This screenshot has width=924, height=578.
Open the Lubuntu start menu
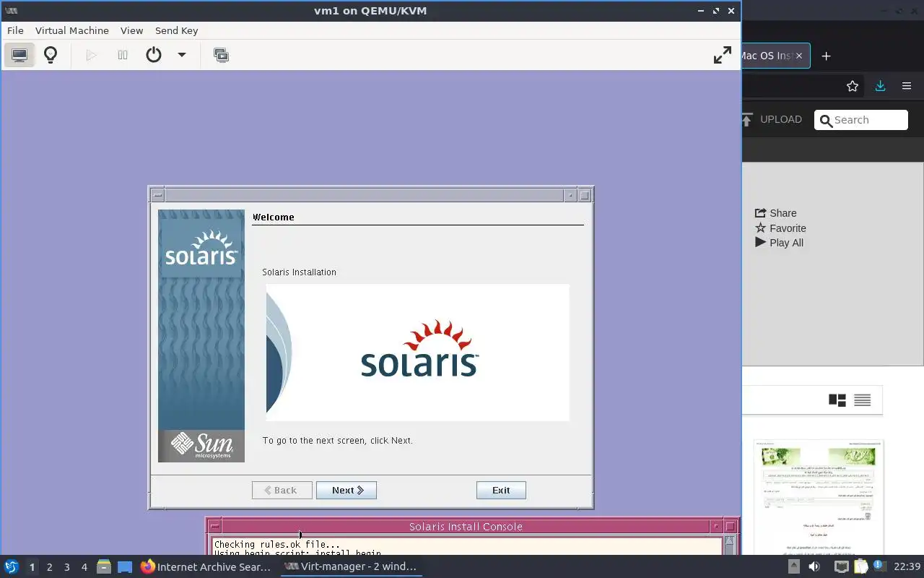tap(11, 567)
